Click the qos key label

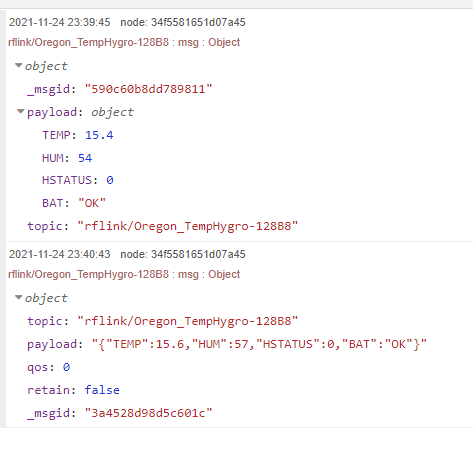tap(38, 367)
